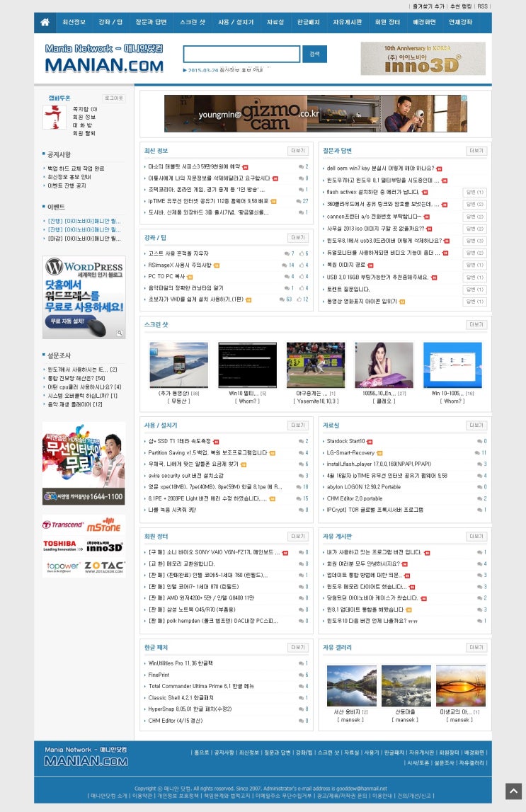Click the user avatar image in sidebar

coord(54,117)
